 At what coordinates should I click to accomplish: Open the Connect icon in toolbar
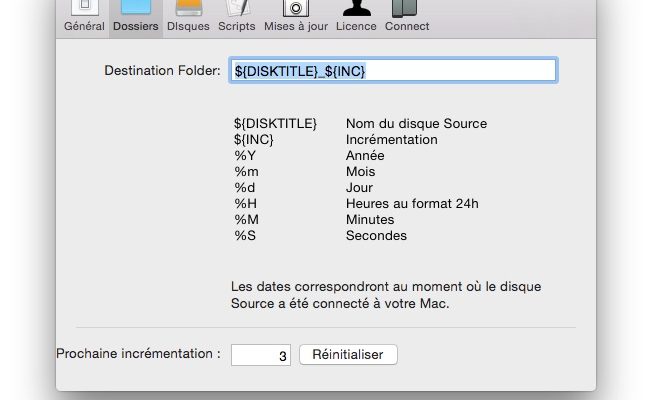(404, 8)
